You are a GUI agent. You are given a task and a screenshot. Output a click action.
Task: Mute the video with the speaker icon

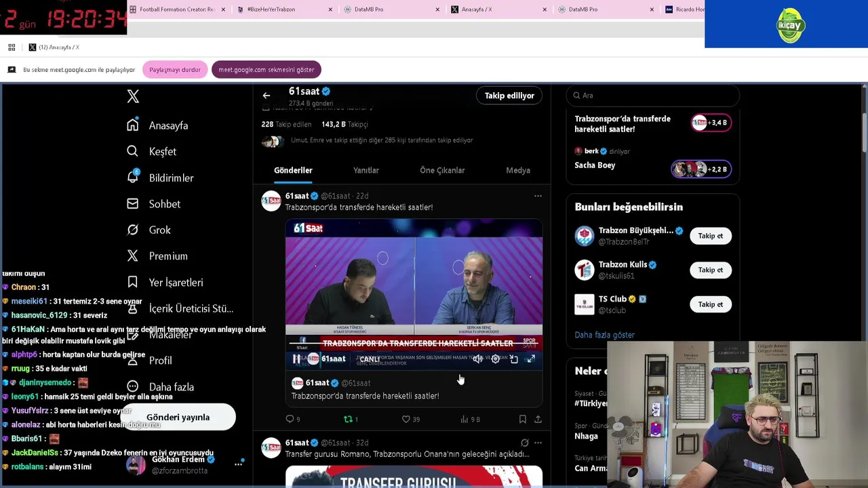pyautogui.click(x=478, y=359)
